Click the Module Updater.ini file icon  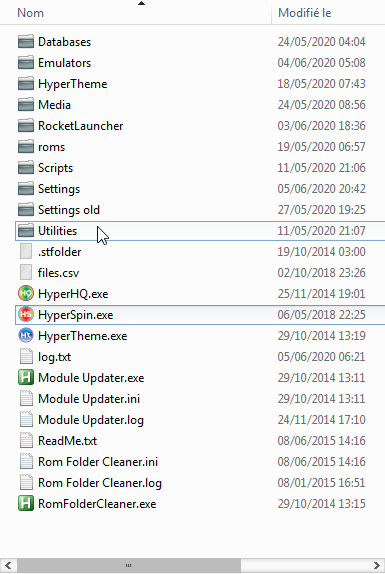(x=26, y=399)
